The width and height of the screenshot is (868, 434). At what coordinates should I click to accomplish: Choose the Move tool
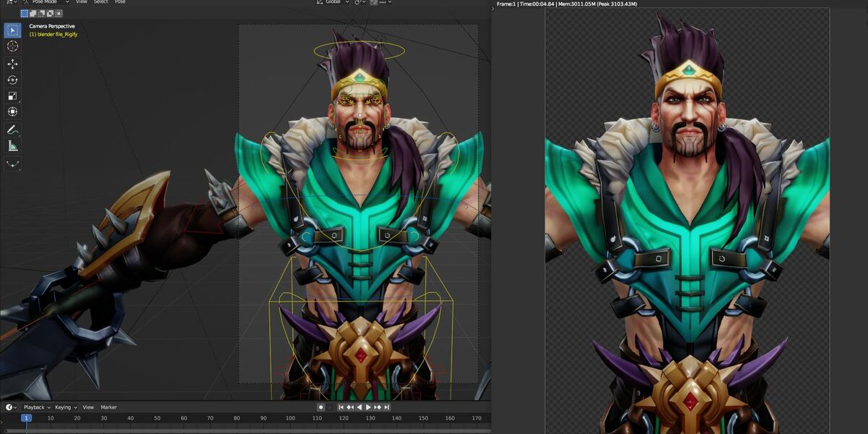12,64
